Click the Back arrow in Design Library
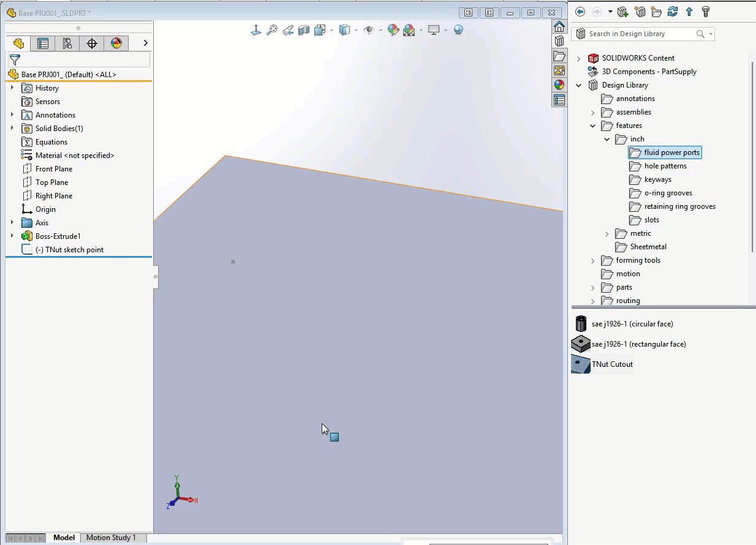Screen dimensions: 756x545 [x=580, y=12]
